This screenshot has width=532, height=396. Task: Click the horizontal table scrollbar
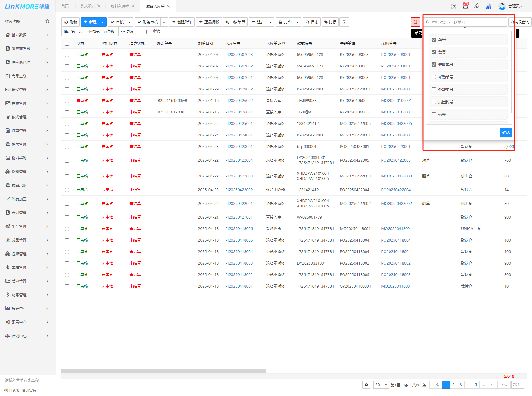coord(164,371)
